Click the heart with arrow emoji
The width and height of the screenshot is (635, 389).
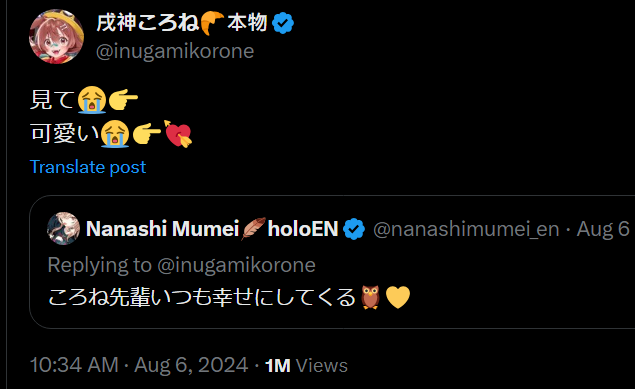pyautogui.click(x=178, y=134)
